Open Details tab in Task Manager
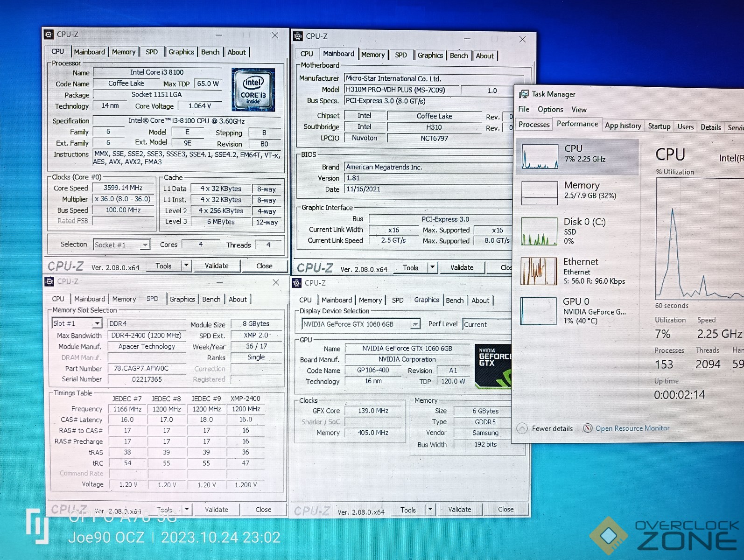 pyautogui.click(x=710, y=127)
